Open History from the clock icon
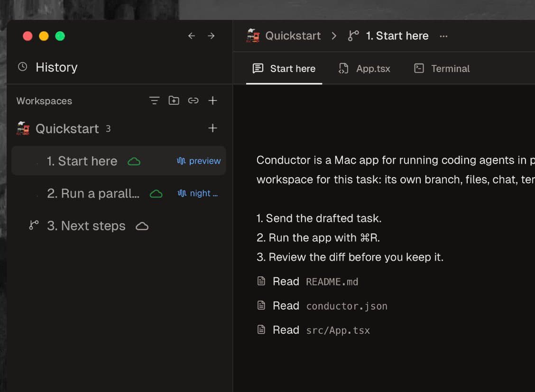This screenshot has width=535, height=392. pyautogui.click(x=22, y=67)
